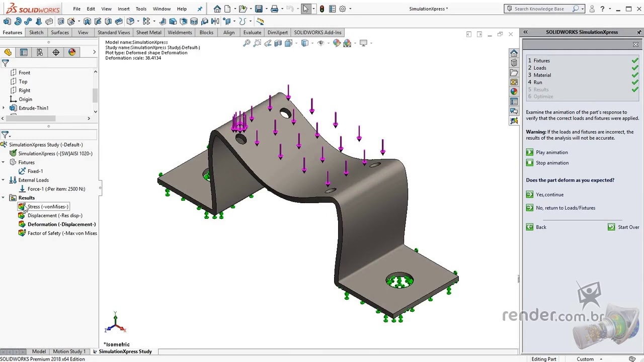This screenshot has height=362, width=644.
Task: Click Edit Appearance icon in view toolbar
Action: [337, 43]
